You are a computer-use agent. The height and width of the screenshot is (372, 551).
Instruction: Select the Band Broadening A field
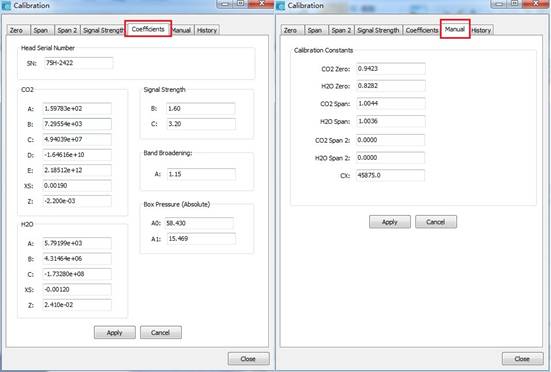click(x=201, y=174)
